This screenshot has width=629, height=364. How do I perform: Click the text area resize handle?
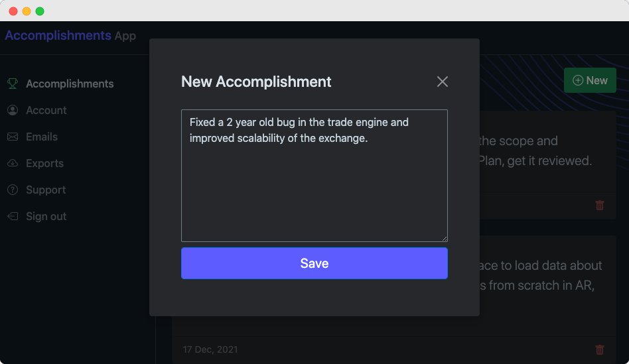pos(445,239)
